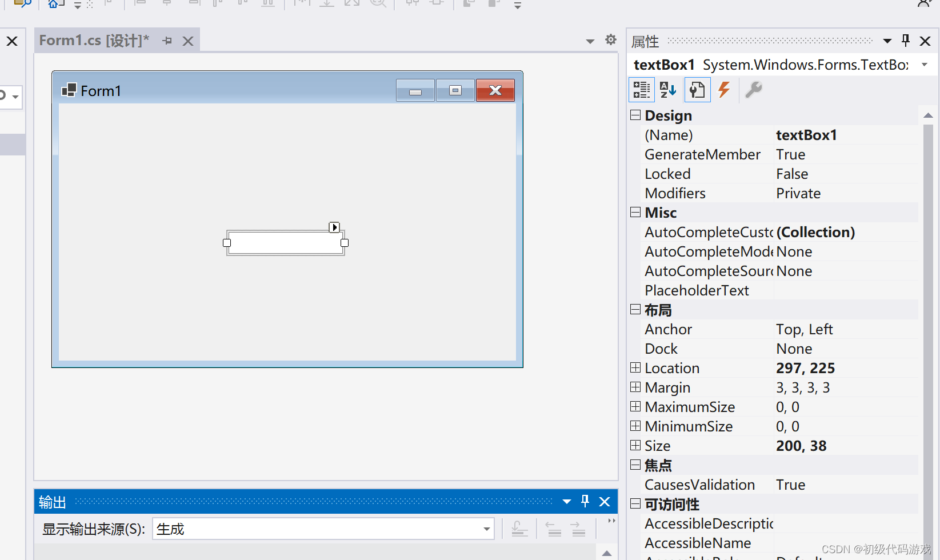Image resolution: width=940 pixels, height=560 pixels.
Task: Pin the 输出 output panel
Action: point(585,501)
